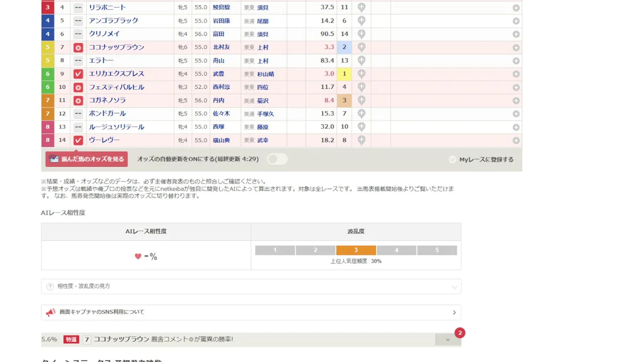Open the 画面キャプチャのSNS利用について arrow
Image resolution: width=644 pixels, height=362 pixels.
454,312
